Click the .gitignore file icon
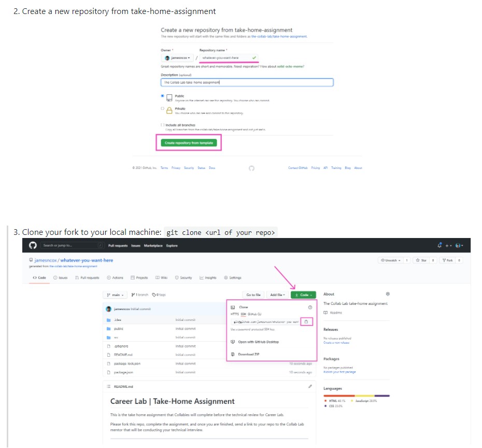Image resolution: width=482 pixels, height=448 pixels. coord(108,346)
